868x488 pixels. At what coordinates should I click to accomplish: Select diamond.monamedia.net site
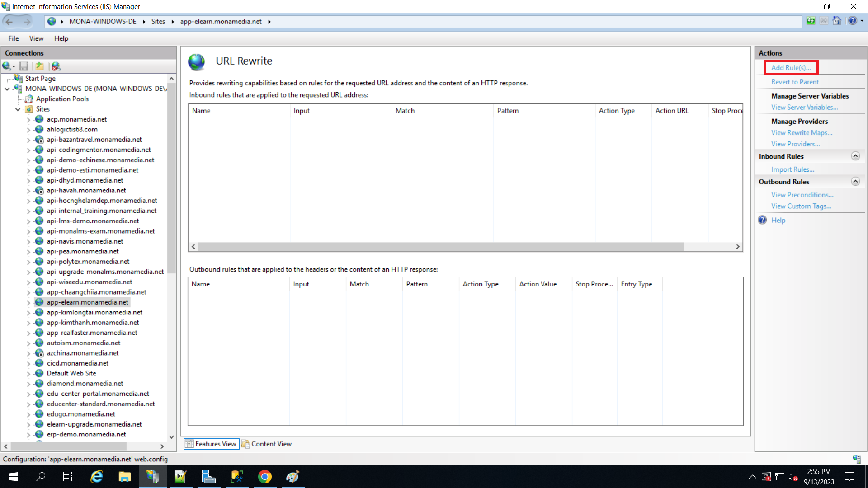point(85,383)
